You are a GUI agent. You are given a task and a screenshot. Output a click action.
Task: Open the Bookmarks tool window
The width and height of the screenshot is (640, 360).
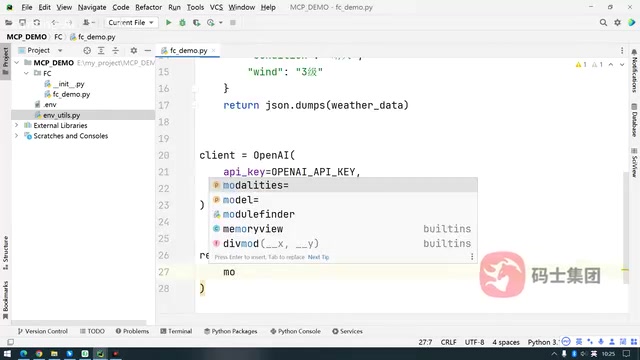tap(5, 300)
